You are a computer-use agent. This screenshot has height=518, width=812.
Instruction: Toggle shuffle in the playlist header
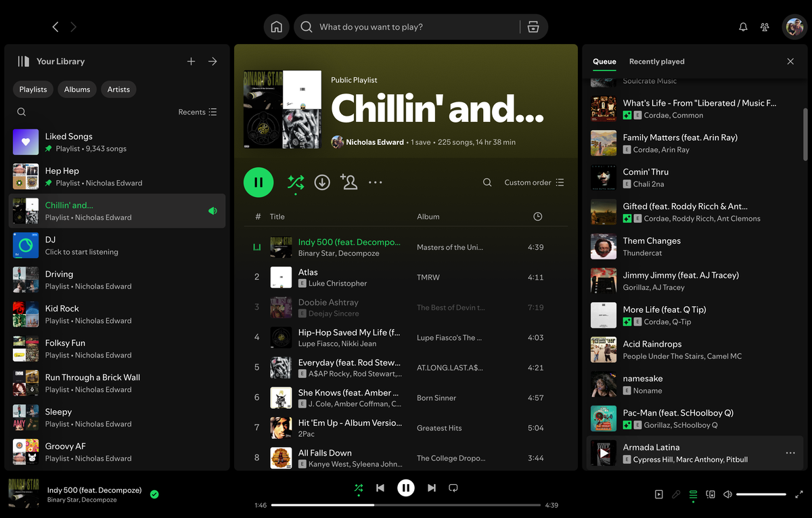(296, 182)
